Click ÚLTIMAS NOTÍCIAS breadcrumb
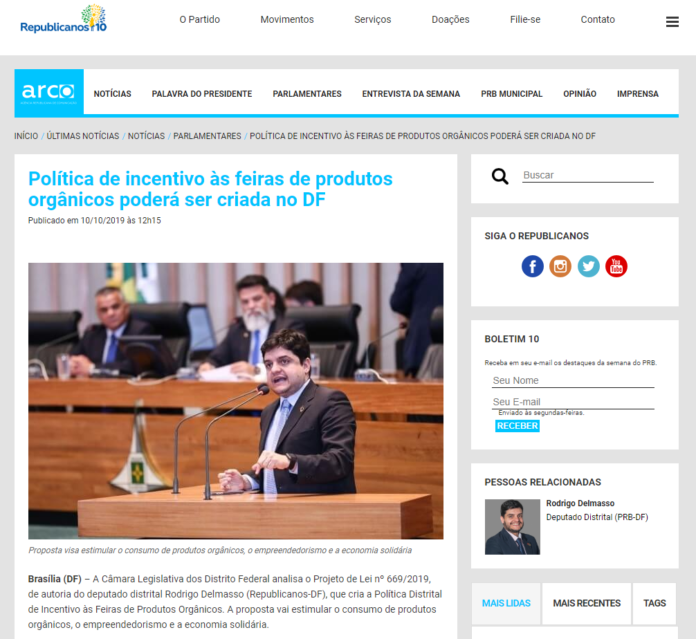The width and height of the screenshot is (696, 639). click(x=83, y=136)
